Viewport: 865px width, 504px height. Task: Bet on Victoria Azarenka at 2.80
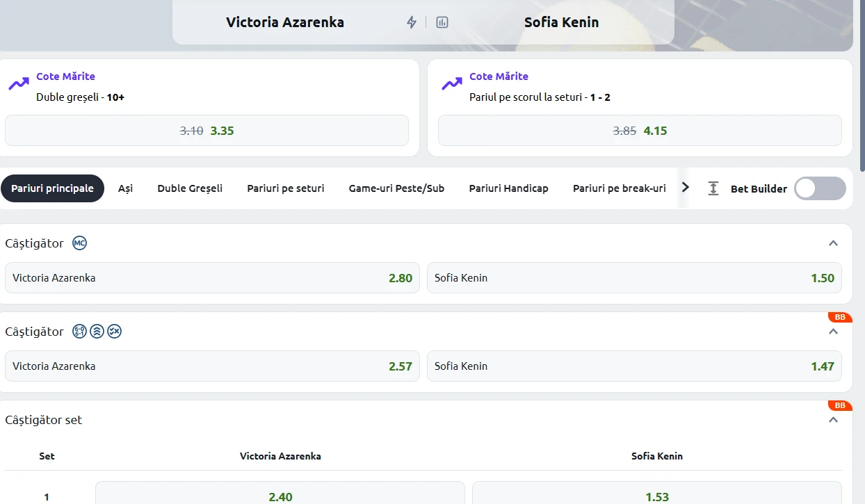pyautogui.click(x=212, y=277)
